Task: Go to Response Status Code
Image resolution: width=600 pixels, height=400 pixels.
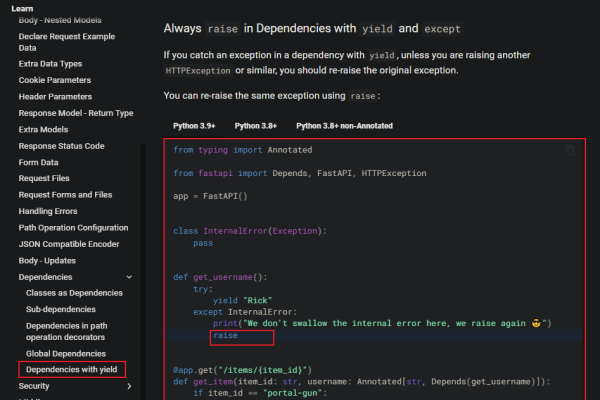Action: coord(61,146)
